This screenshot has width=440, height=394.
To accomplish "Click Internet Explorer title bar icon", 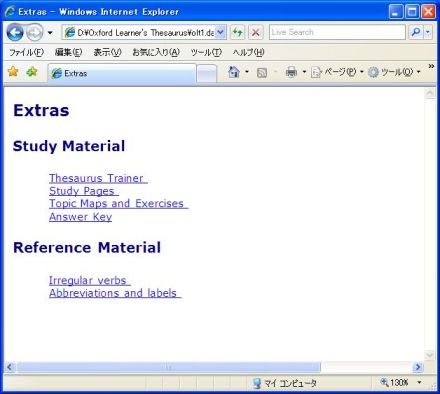I will [10, 12].
